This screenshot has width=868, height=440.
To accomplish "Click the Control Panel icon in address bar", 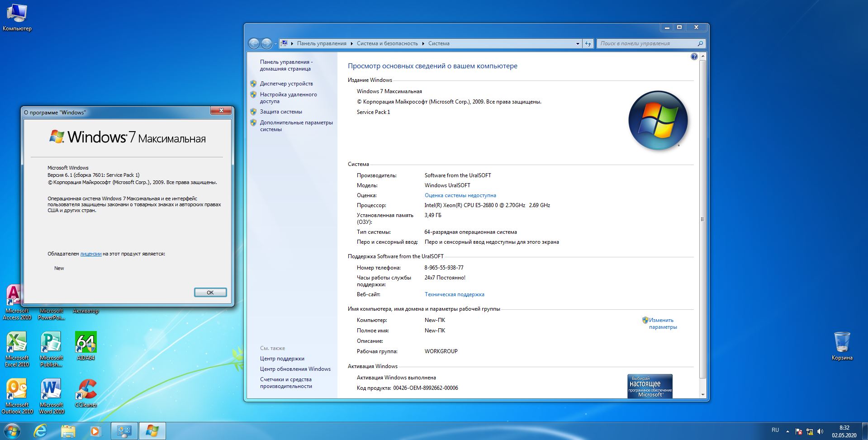I will pyautogui.click(x=285, y=43).
